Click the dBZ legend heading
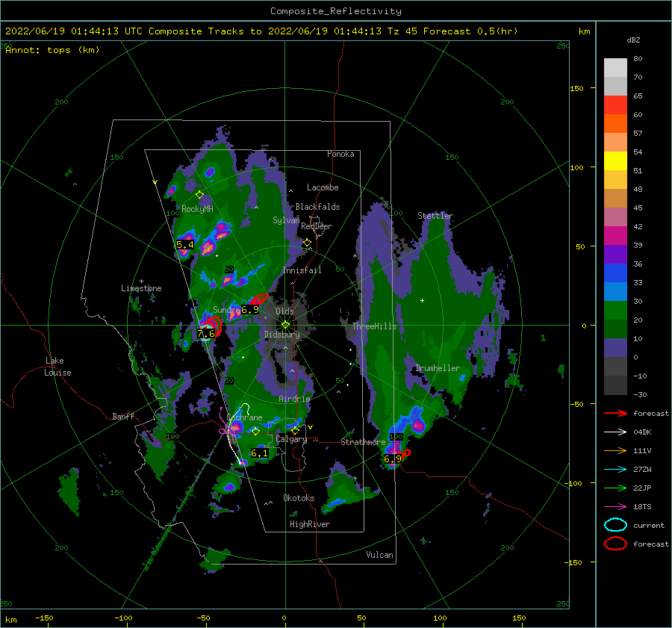672x628 pixels. point(633,40)
